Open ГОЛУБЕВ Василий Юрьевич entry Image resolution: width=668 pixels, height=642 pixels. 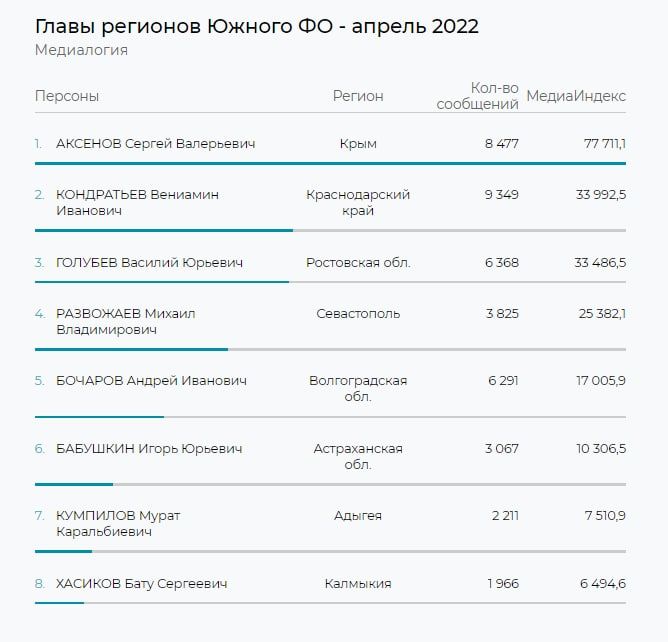point(149,263)
